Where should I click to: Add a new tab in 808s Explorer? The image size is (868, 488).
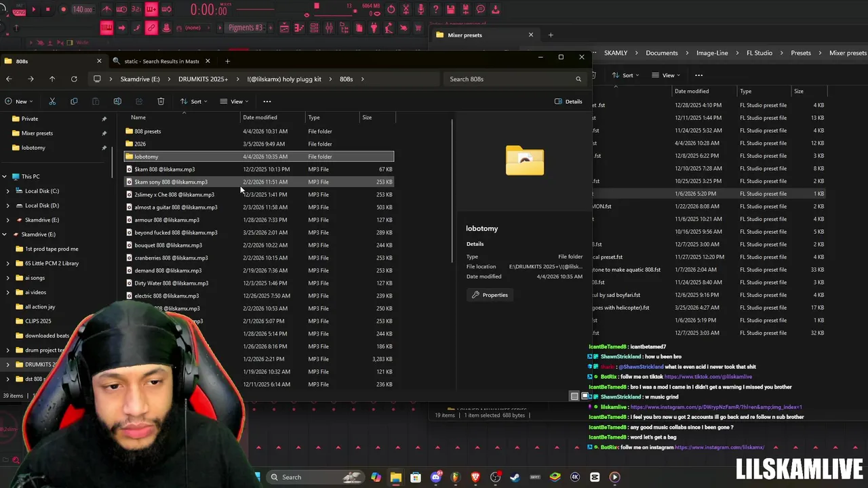pos(227,61)
